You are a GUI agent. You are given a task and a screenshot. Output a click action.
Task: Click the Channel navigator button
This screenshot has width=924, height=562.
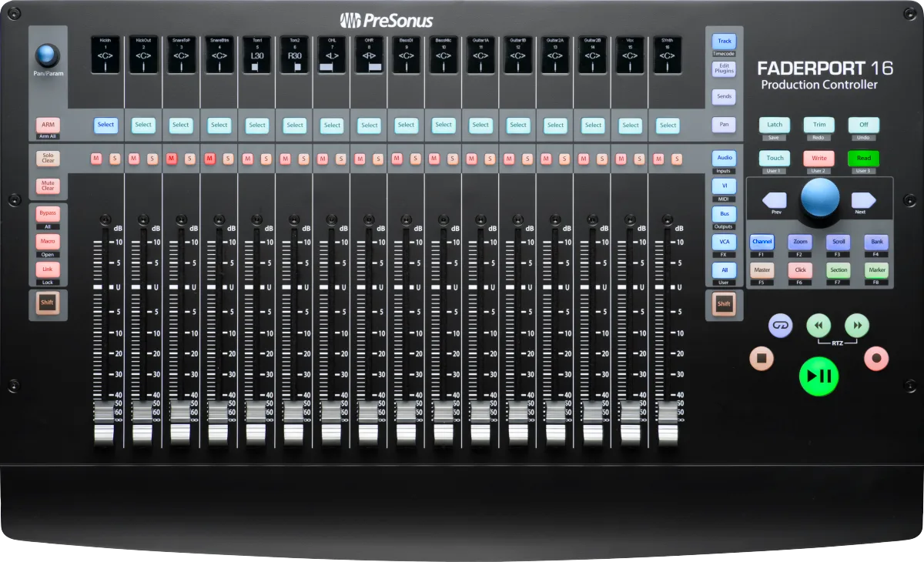coord(762,242)
